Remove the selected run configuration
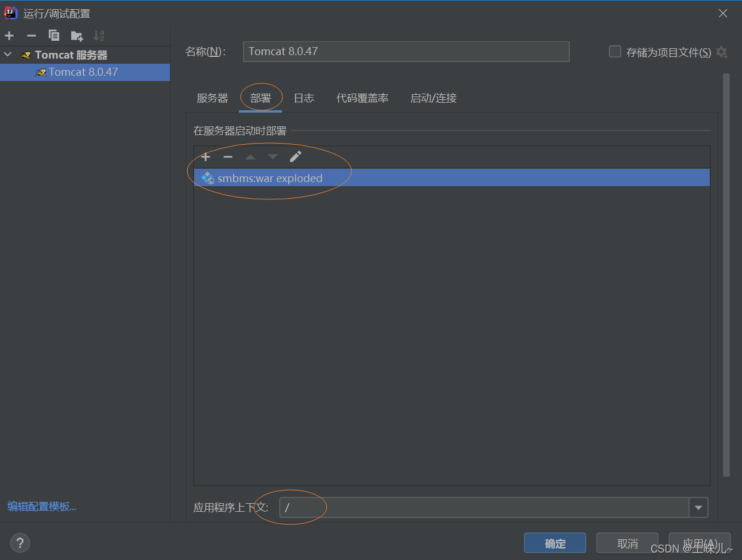The height and width of the screenshot is (560, 742). pos(32,36)
